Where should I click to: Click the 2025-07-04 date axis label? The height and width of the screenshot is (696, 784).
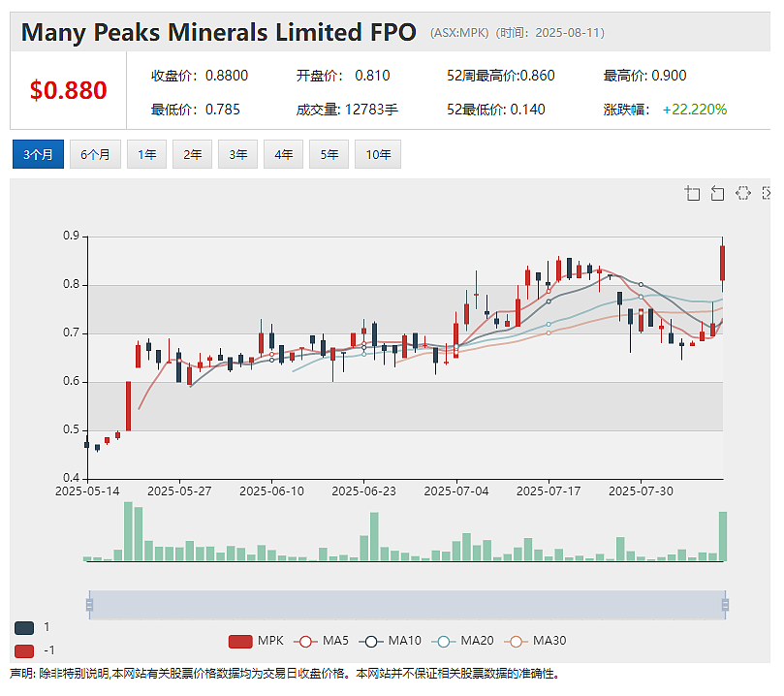(x=456, y=491)
